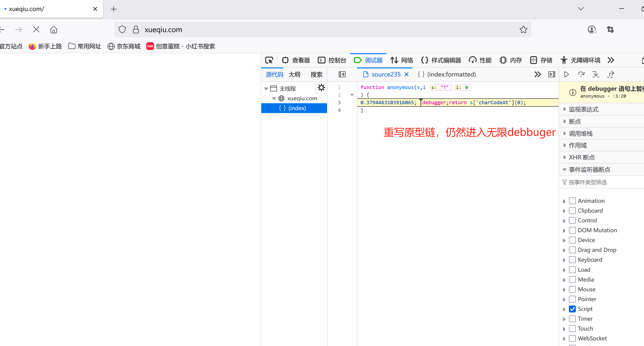Click the Step Over debugger icon
The width and height of the screenshot is (644, 346).
[x=581, y=74]
